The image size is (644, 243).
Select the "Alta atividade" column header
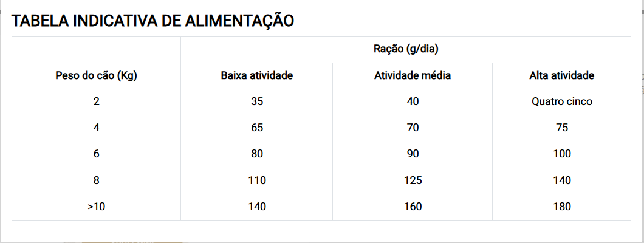click(x=562, y=76)
